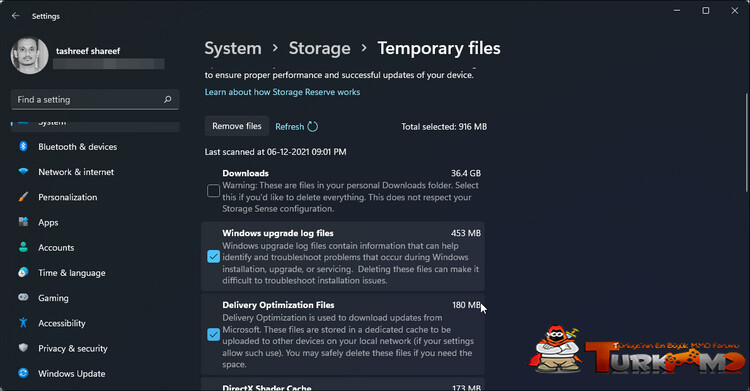Image resolution: width=750 pixels, height=391 pixels.
Task: Click the back arrow beside Settings
Action: [15, 16]
